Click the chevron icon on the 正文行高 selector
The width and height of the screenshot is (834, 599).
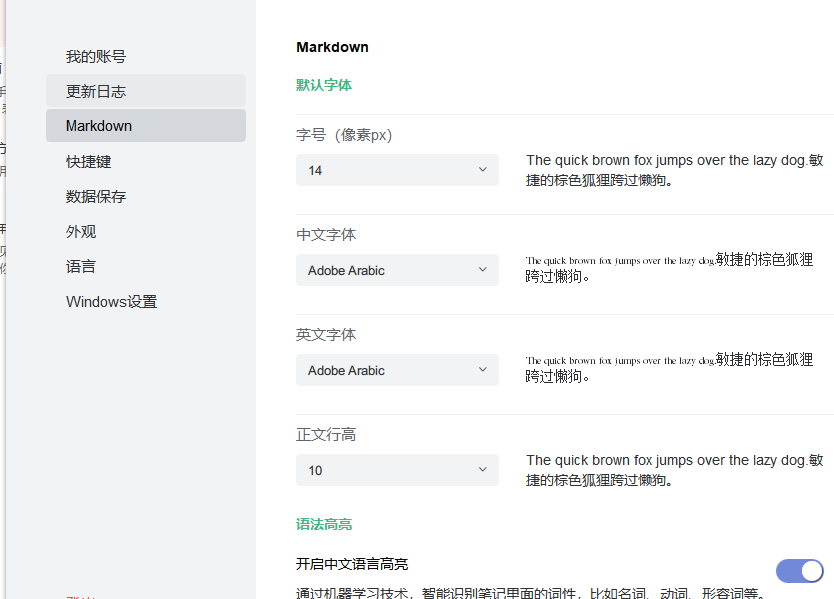(481, 470)
